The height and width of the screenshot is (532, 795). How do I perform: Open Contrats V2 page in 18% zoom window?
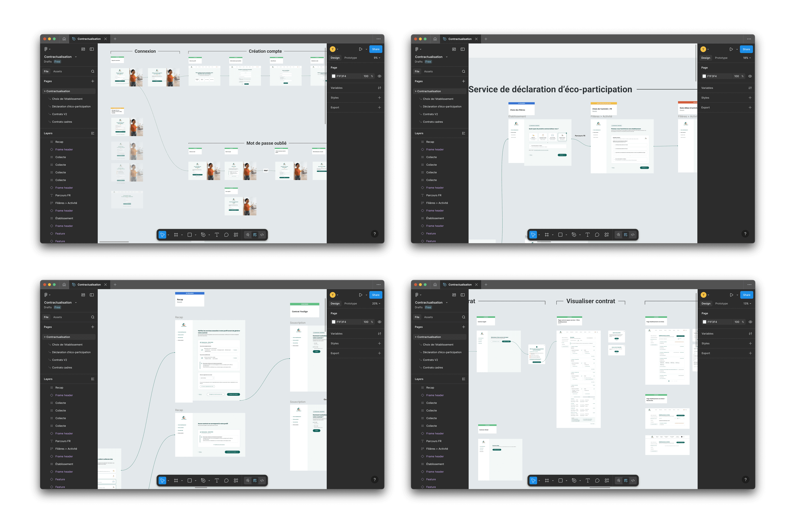coord(430,114)
